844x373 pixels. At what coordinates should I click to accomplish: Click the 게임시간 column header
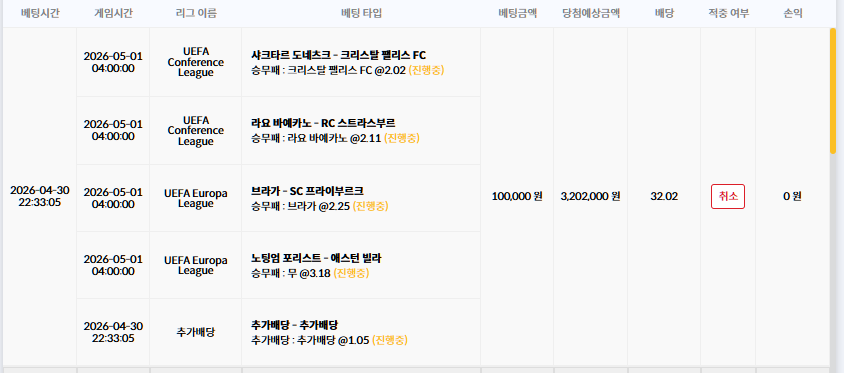113,13
